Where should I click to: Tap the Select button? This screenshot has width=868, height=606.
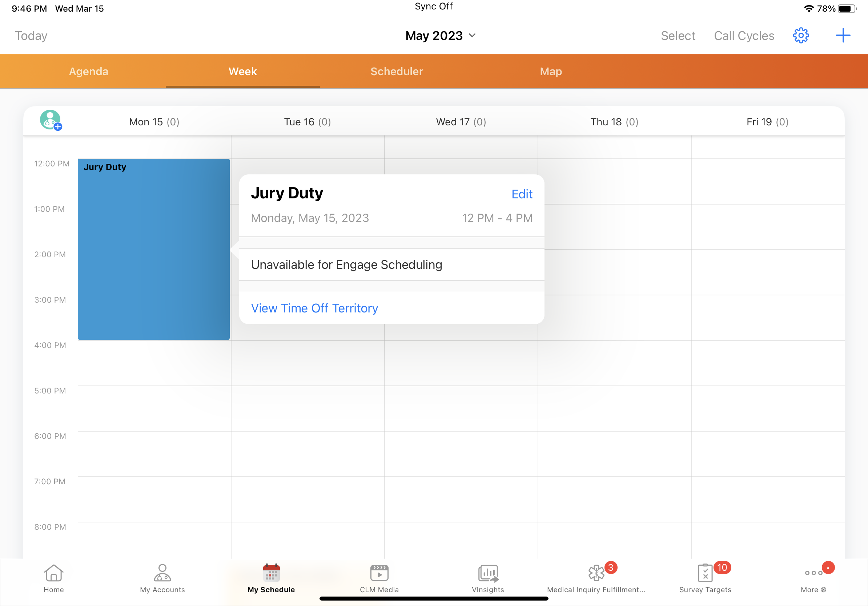point(678,36)
